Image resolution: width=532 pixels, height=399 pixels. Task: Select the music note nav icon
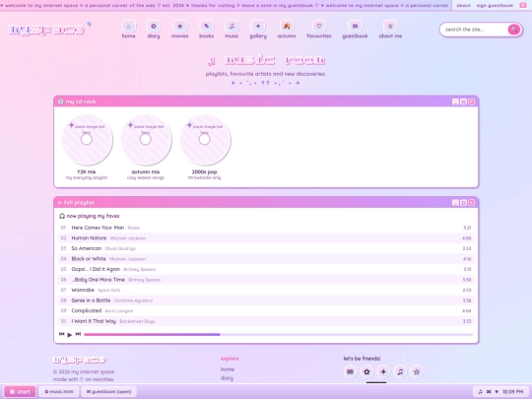232,27
